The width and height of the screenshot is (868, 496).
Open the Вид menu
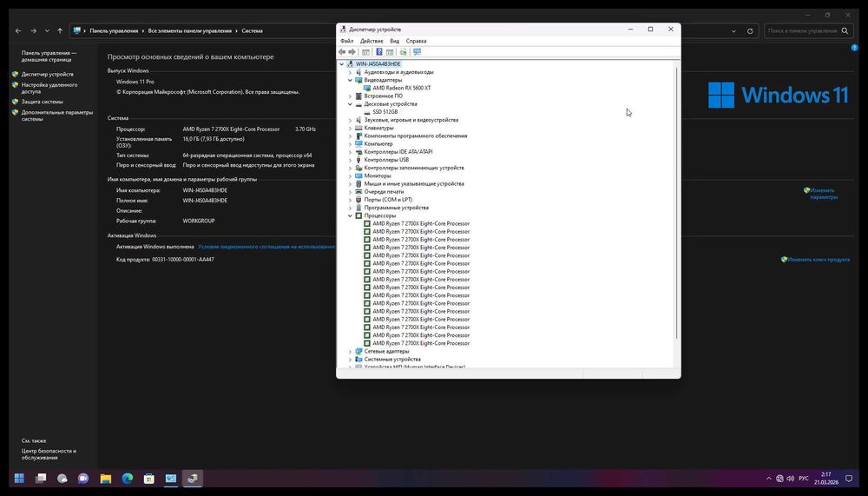395,41
